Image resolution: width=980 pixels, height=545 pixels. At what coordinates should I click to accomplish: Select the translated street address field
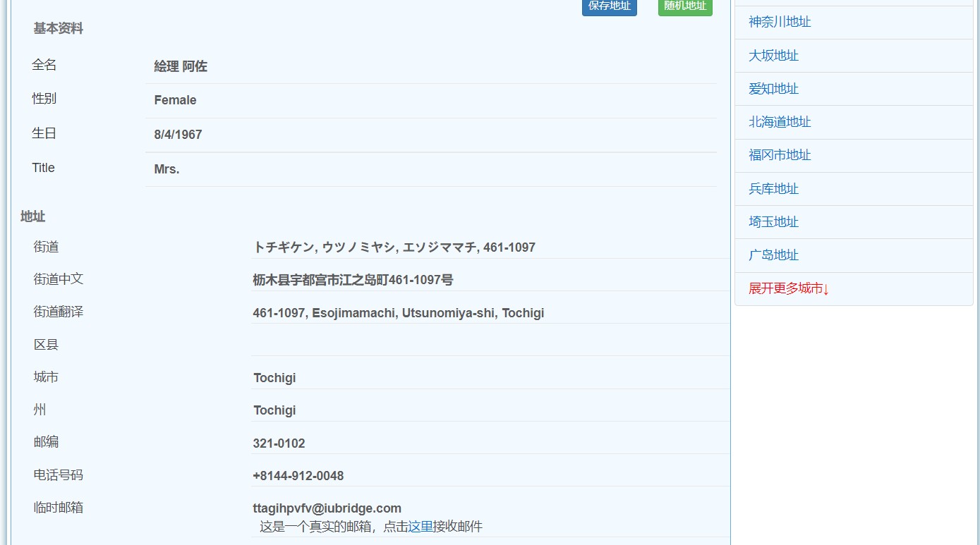point(399,312)
